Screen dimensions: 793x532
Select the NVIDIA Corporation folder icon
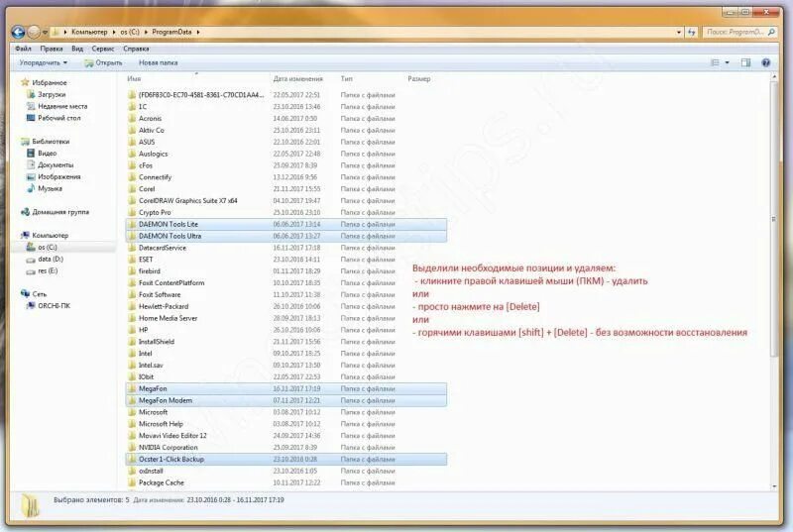click(132, 447)
